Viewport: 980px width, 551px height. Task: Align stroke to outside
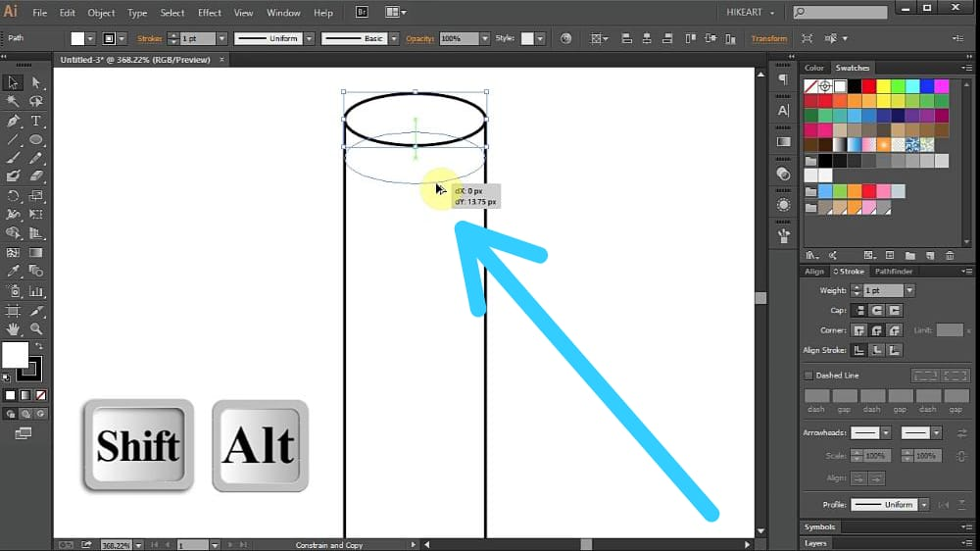[x=895, y=350]
